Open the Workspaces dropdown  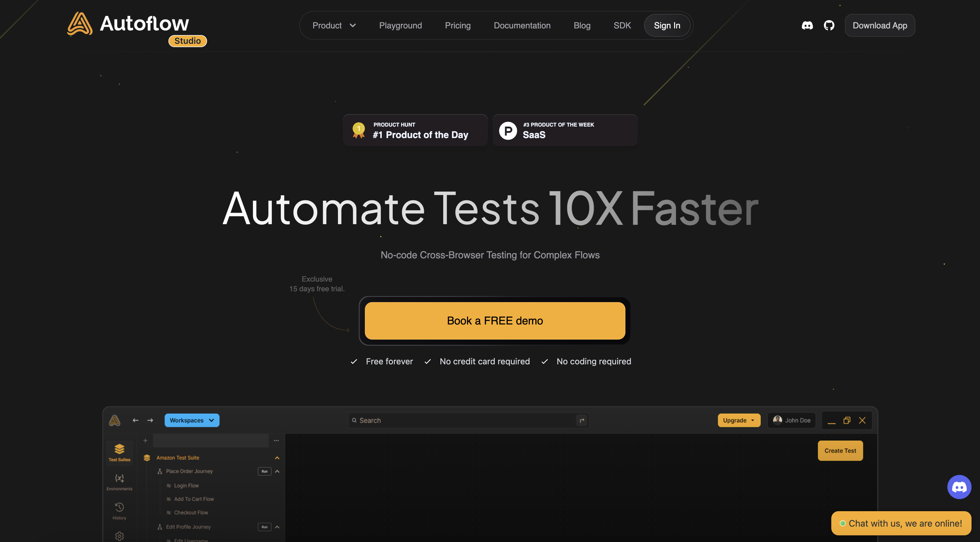[x=192, y=420]
